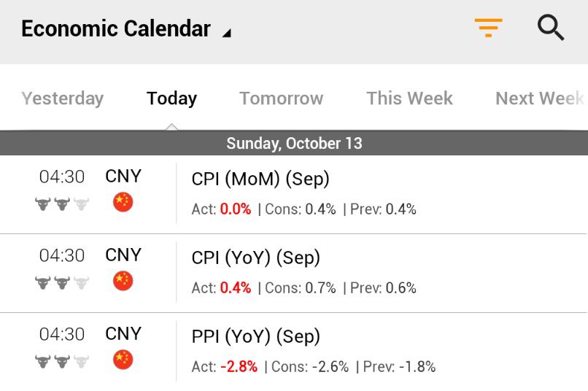Open the orange filter icon
This screenshot has height=391, width=588.
488,28
